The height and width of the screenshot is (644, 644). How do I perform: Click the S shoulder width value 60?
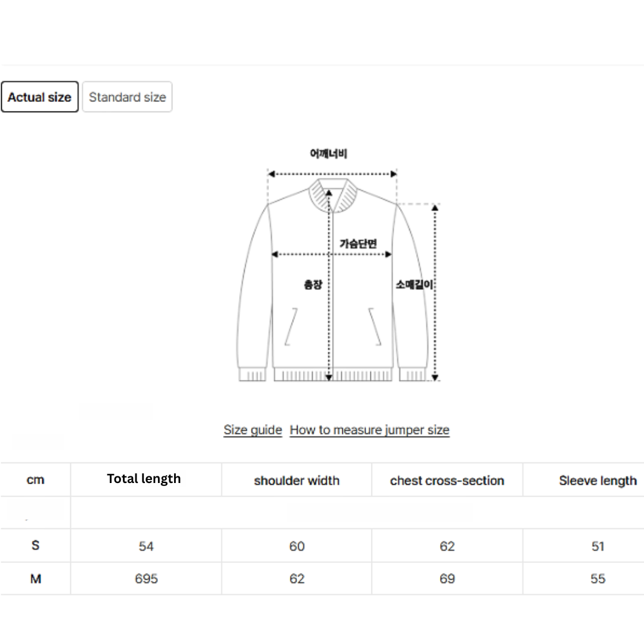click(296, 546)
